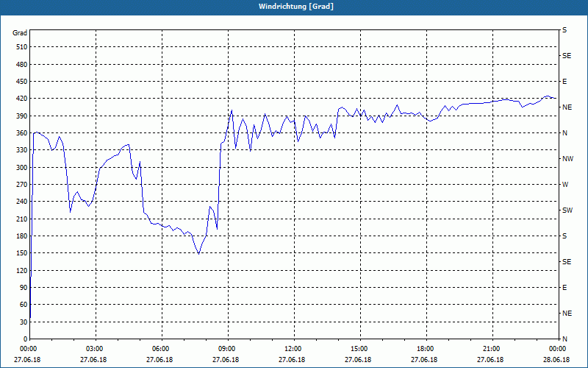Click the 27.06.18 date under 09:00
The height and width of the screenshot is (368, 588).
pos(226,360)
